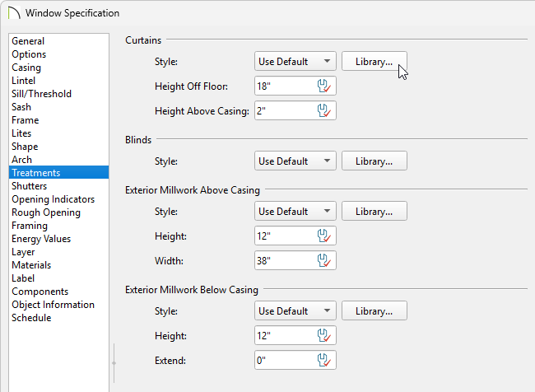The image size is (535, 392).
Task: Select the Rough Opening panel
Action: click(x=58, y=212)
